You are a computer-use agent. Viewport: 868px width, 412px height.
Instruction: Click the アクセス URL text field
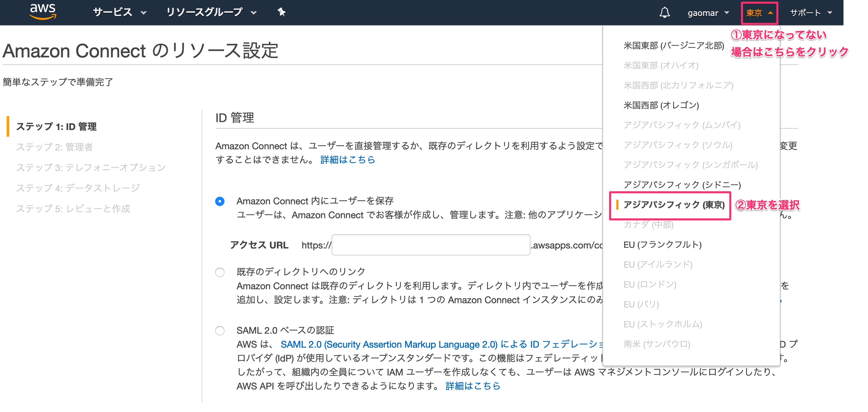431,245
